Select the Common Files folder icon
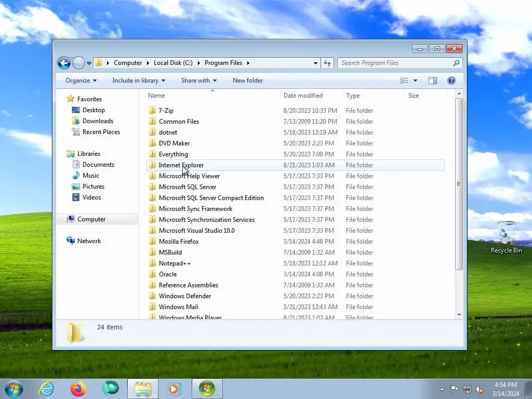 153,121
